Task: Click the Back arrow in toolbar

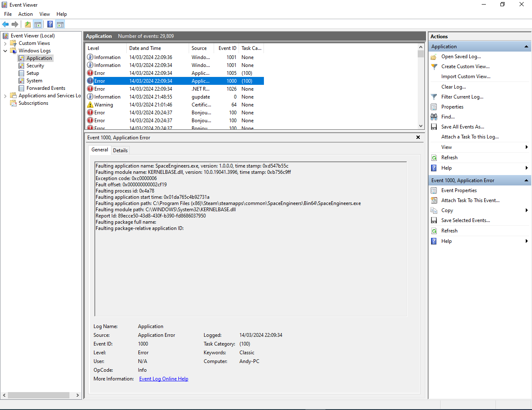Action: 5,24
